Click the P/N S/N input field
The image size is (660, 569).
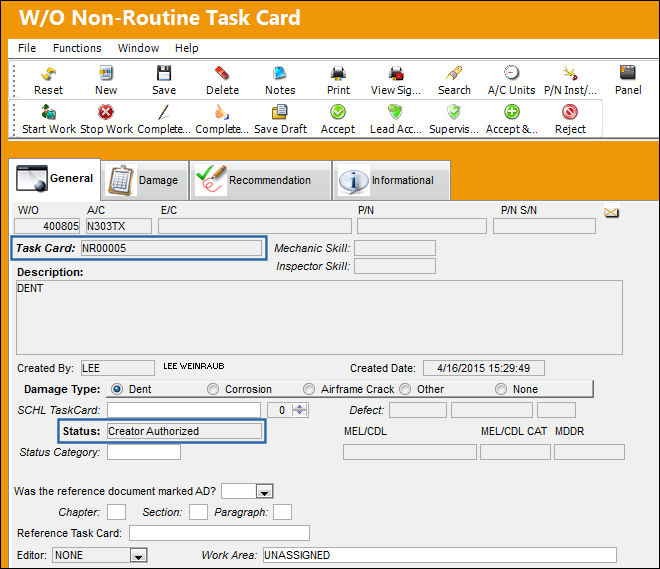point(544,226)
